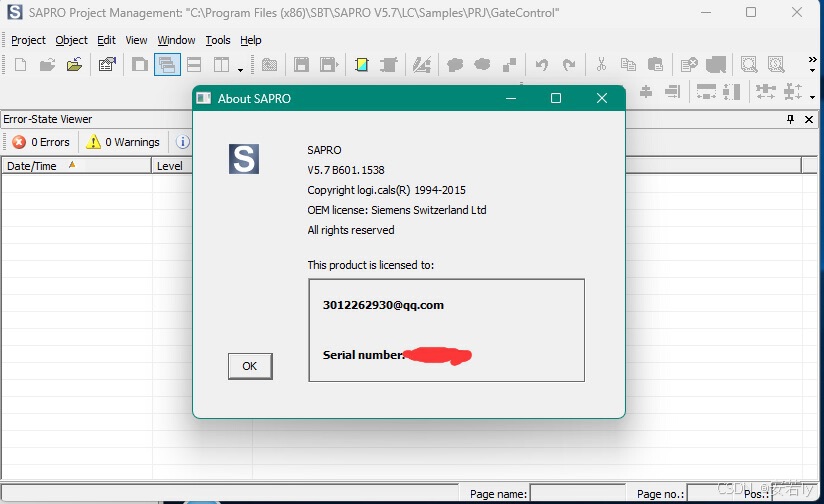Click the Paste toolbar icon
This screenshot has width=824, height=504.
click(x=655, y=65)
